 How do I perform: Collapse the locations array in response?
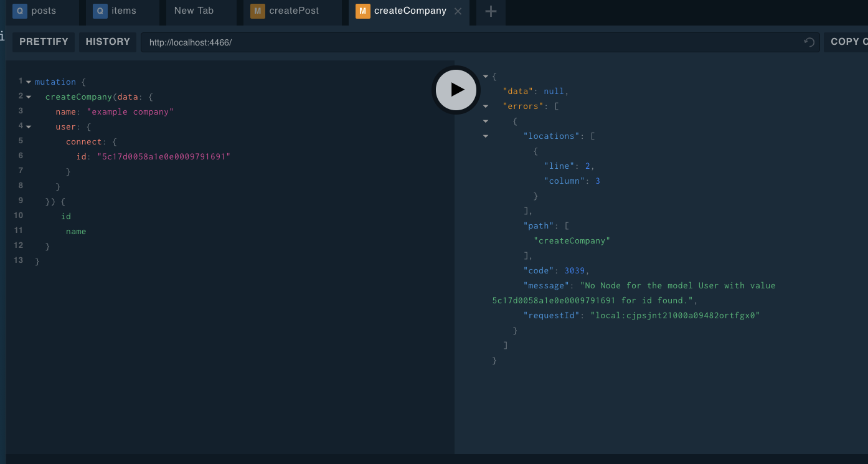[x=486, y=136]
